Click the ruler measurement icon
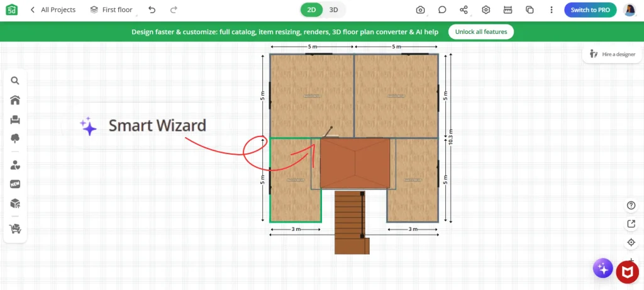This screenshot has width=644, height=290. [508, 10]
